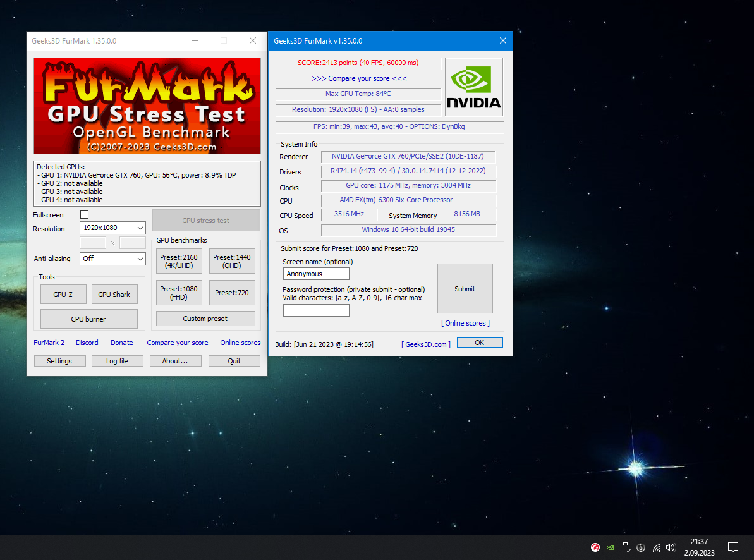754x560 pixels.
Task: Click the Max GPU Temp: 84°C value
Action: pyautogui.click(x=358, y=94)
